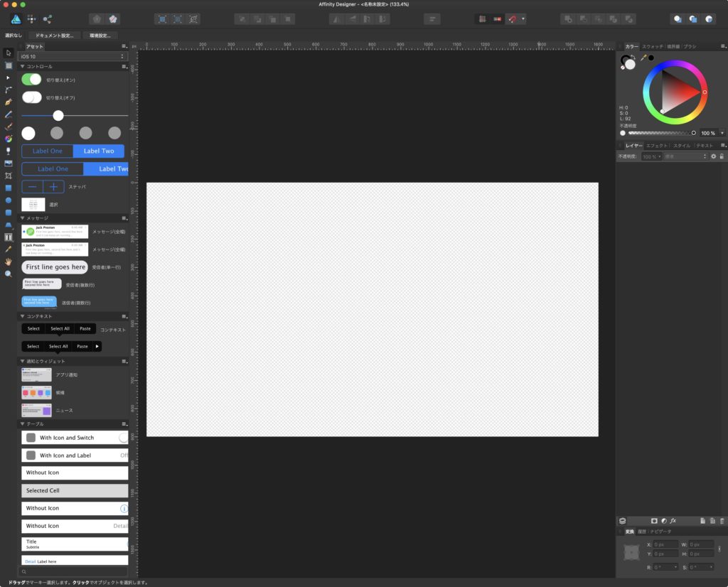Click the black color swatch near eyedropper
This screenshot has height=587, width=728.
(651, 58)
